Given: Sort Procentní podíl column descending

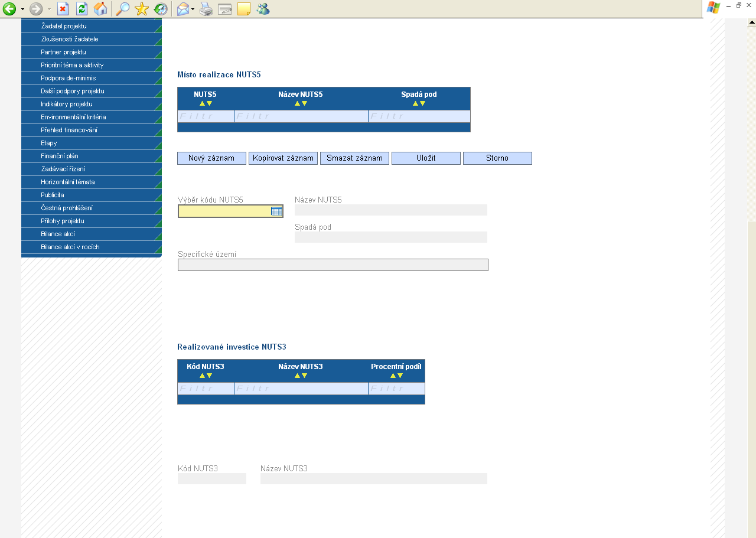Looking at the screenshot, I should coord(400,376).
